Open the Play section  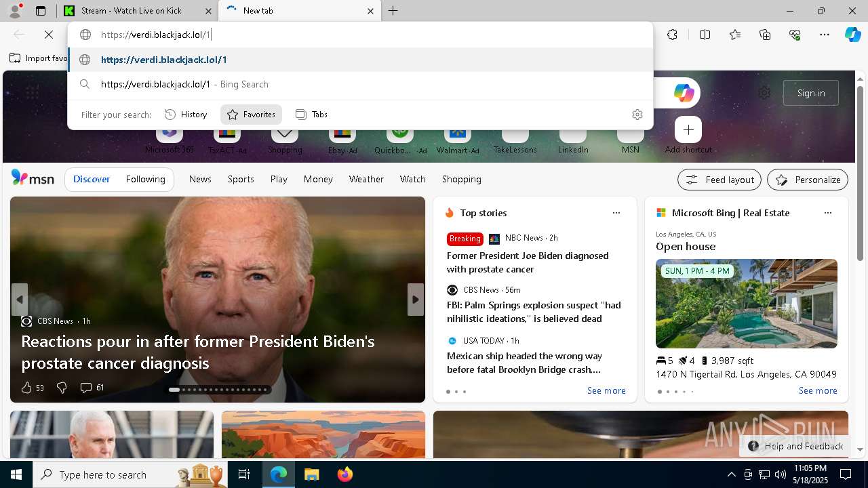click(x=279, y=179)
